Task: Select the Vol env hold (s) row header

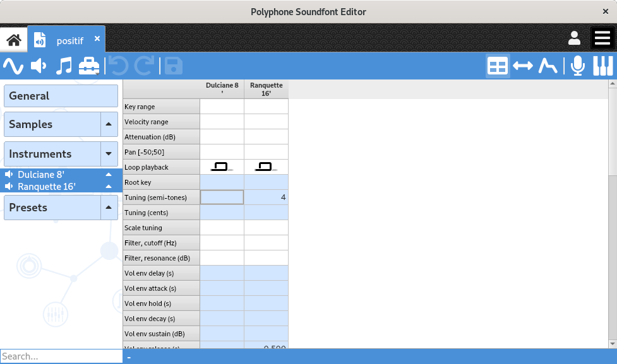Action: pyautogui.click(x=161, y=303)
